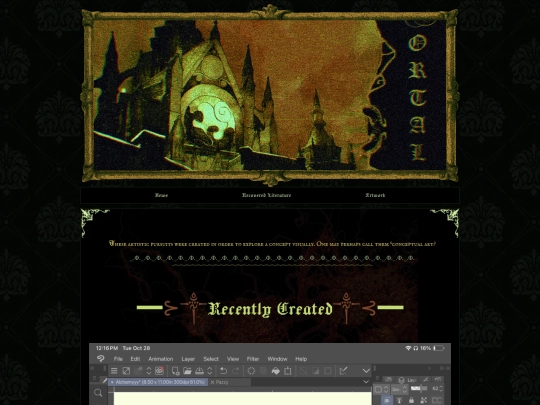The width and height of the screenshot is (540, 405).
Task: Adjust the layer opacity slider
Action: pyautogui.click(x=419, y=388)
